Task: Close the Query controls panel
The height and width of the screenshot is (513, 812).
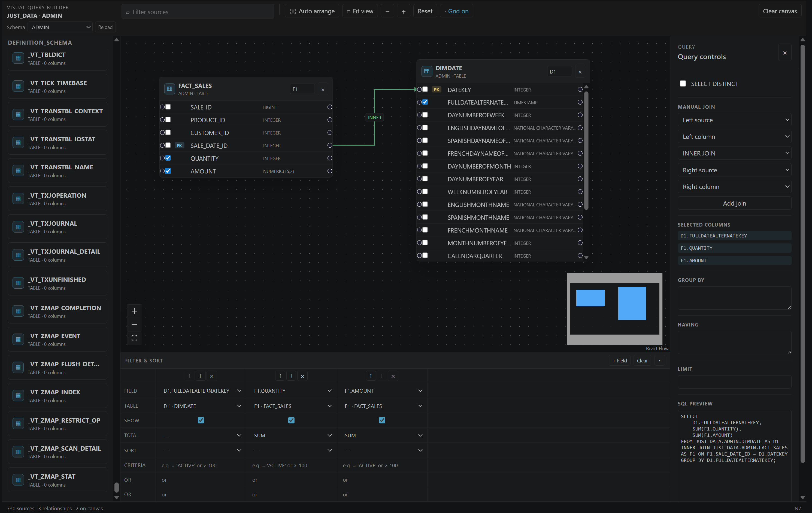Action: point(785,53)
